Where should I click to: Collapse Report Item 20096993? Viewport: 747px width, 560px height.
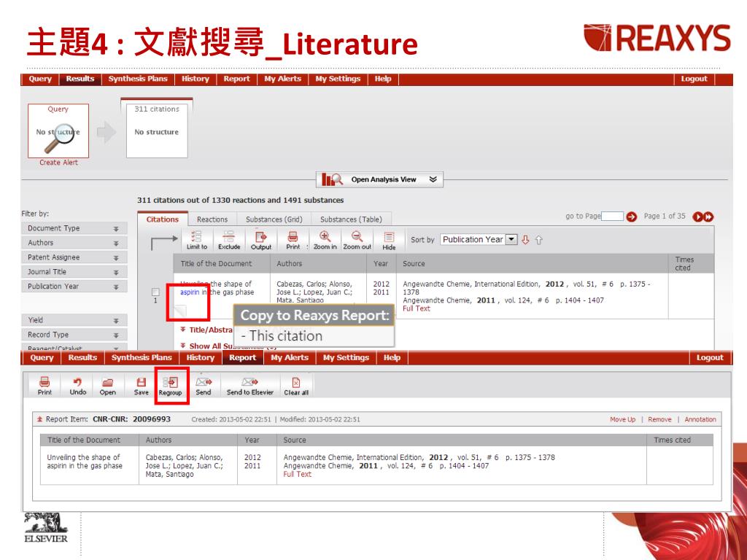(40, 419)
